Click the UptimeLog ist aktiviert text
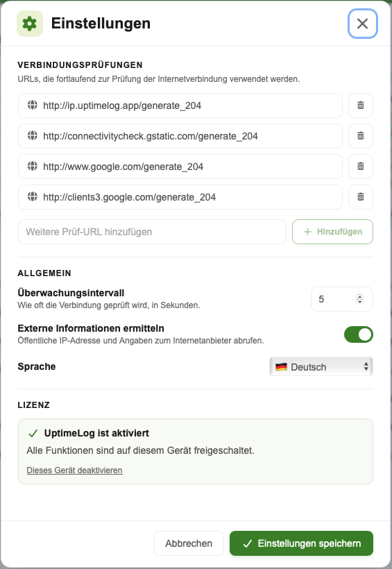Image resolution: width=392 pixels, height=569 pixels. (x=96, y=433)
